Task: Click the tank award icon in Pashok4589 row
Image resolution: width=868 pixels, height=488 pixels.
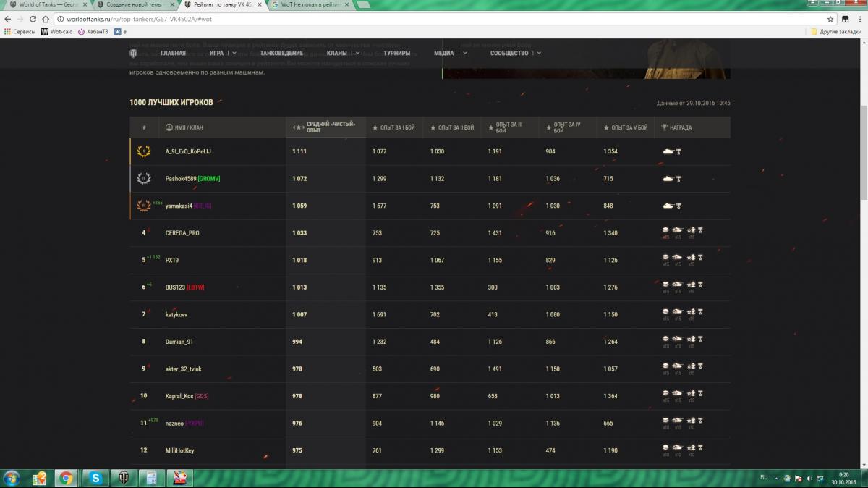Action: coord(668,178)
